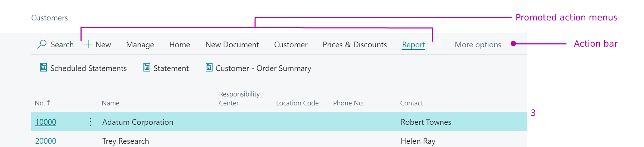Screen dimensions: 644x147
Task: Click the Search magnifier icon
Action: click(42, 44)
